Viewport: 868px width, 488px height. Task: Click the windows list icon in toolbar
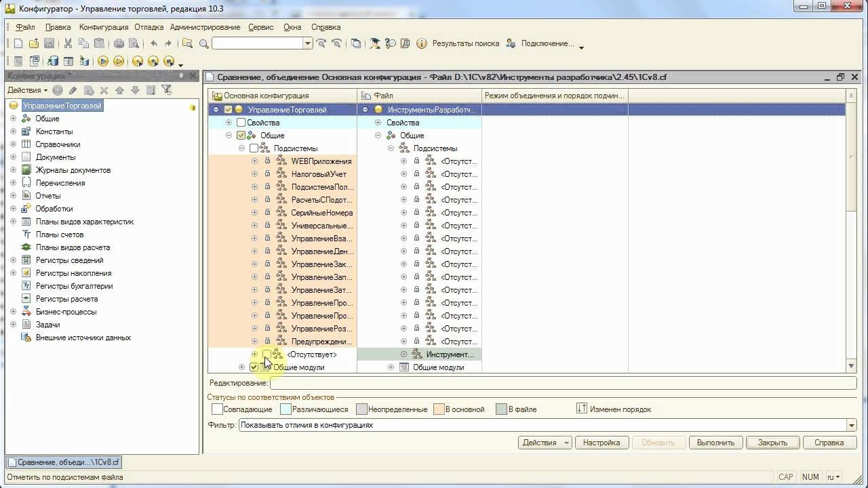coord(356,43)
